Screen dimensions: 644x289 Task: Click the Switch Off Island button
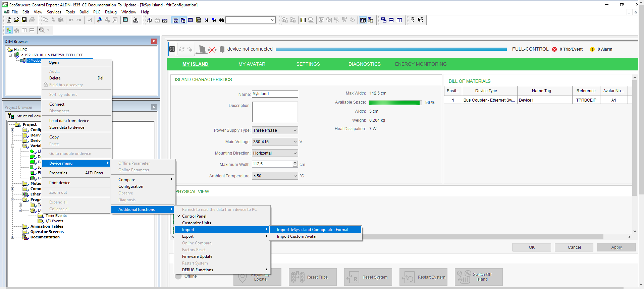pos(479,277)
